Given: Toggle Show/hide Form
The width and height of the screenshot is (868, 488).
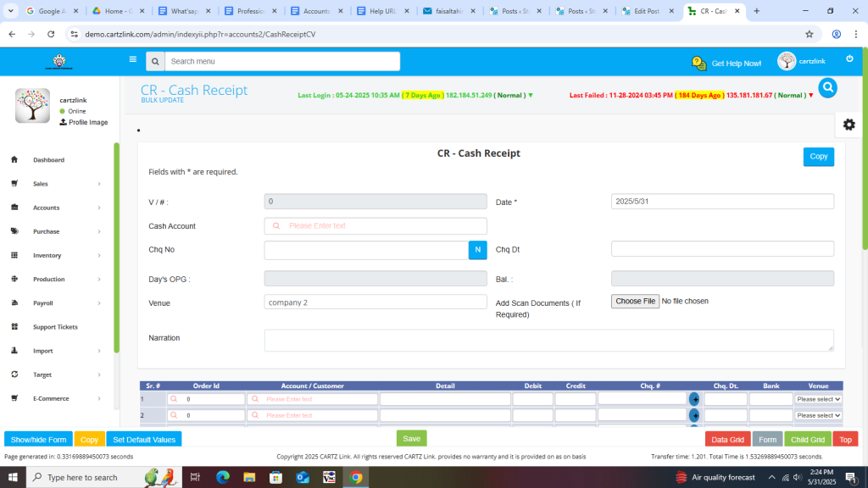Looking at the screenshot, I should point(38,439).
